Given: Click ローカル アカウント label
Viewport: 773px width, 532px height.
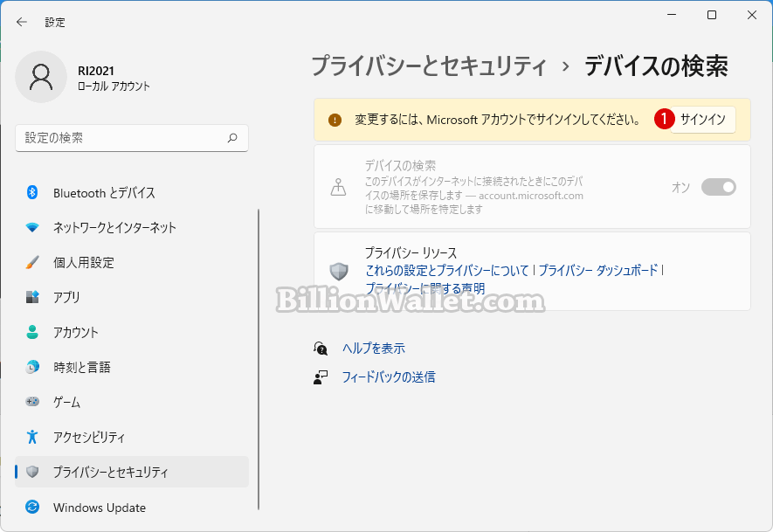Looking at the screenshot, I should 114,86.
